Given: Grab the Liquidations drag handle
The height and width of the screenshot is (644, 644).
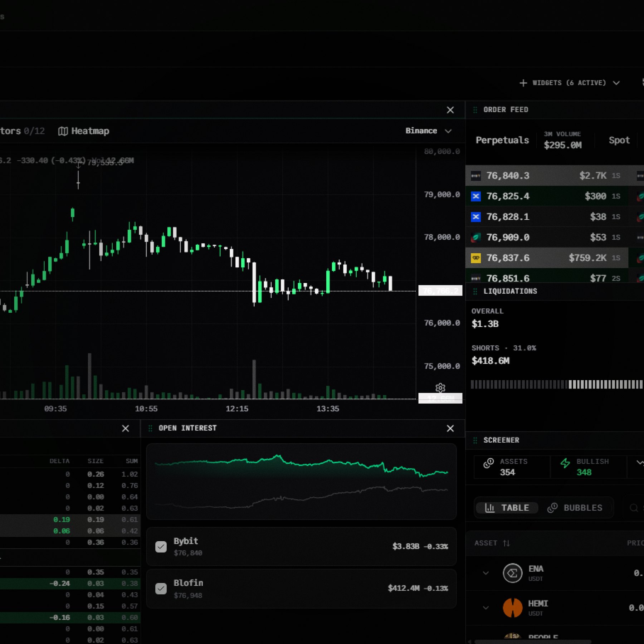Looking at the screenshot, I should (475, 291).
